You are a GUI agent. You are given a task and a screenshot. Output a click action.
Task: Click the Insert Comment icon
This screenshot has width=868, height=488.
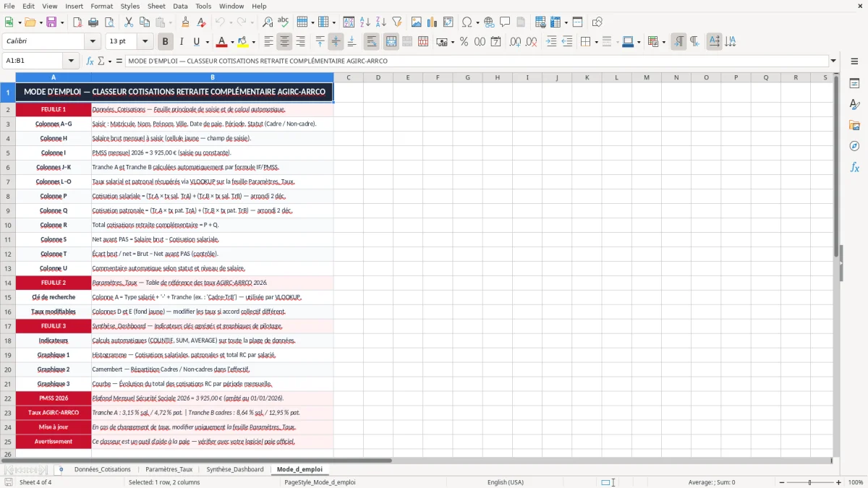pyautogui.click(x=504, y=22)
